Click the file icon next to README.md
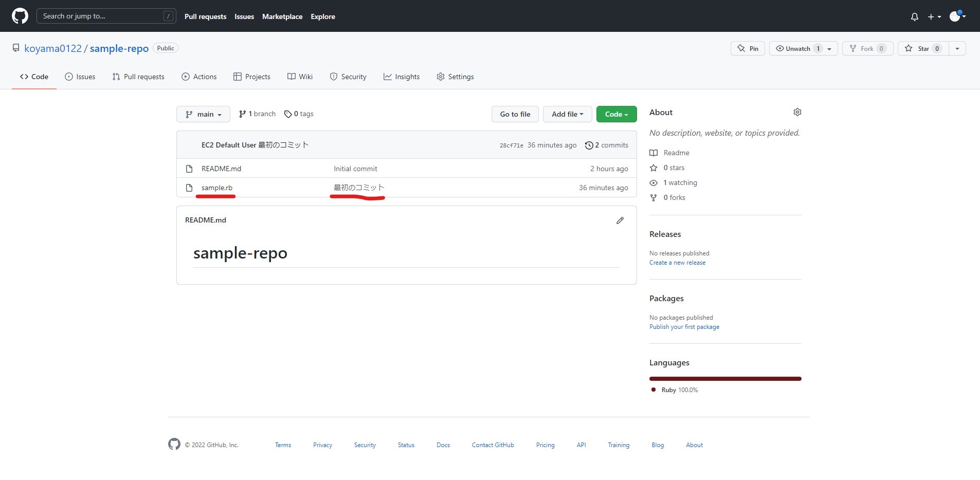The height and width of the screenshot is (480, 980). click(189, 169)
